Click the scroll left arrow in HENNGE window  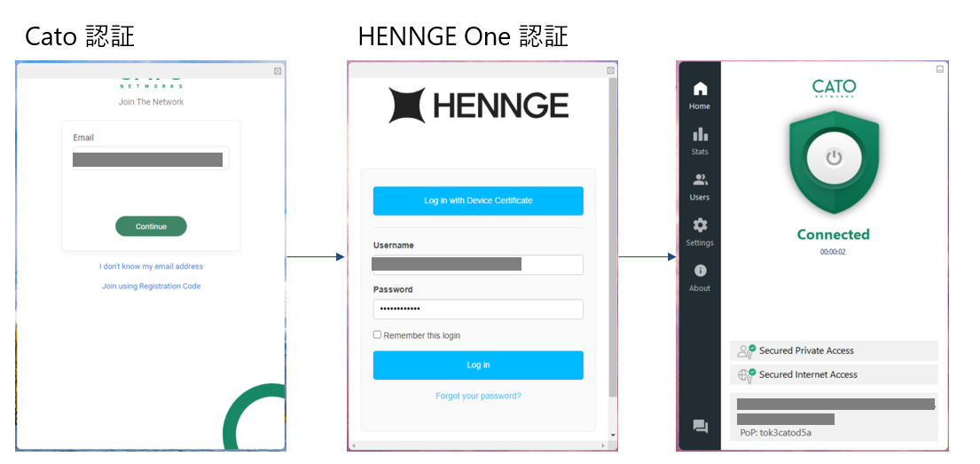354,446
